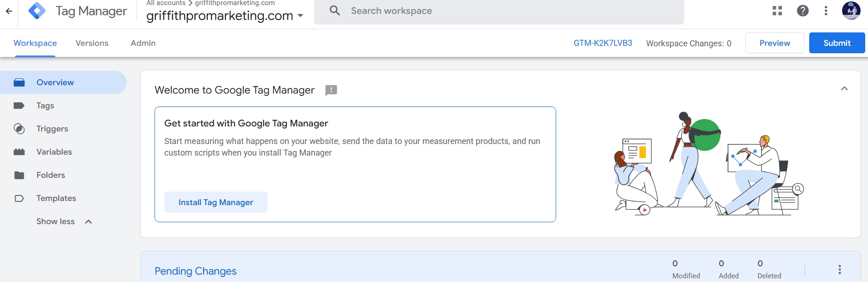The image size is (868, 282).
Task: Switch to the Workspace tab
Action: [x=35, y=43]
